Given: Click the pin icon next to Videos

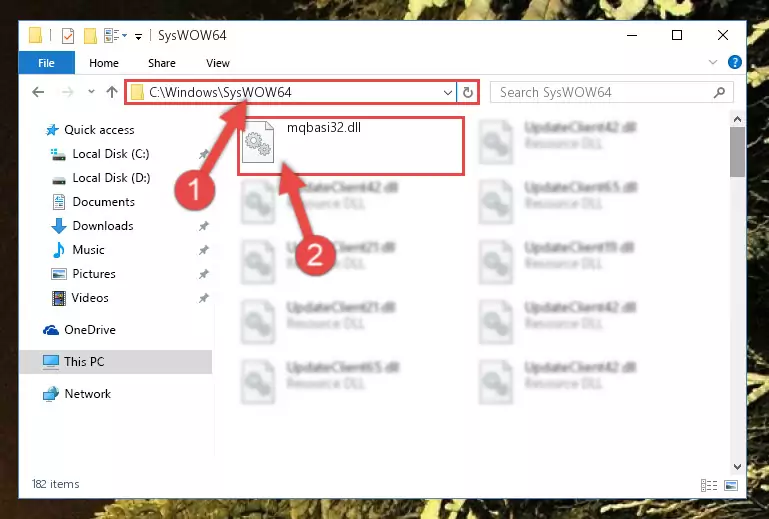Looking at the screenshot, I should coord(203,298).
